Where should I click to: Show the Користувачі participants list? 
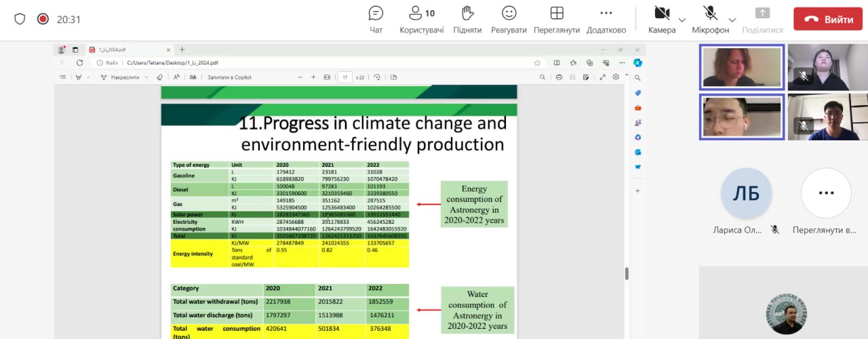421,20
